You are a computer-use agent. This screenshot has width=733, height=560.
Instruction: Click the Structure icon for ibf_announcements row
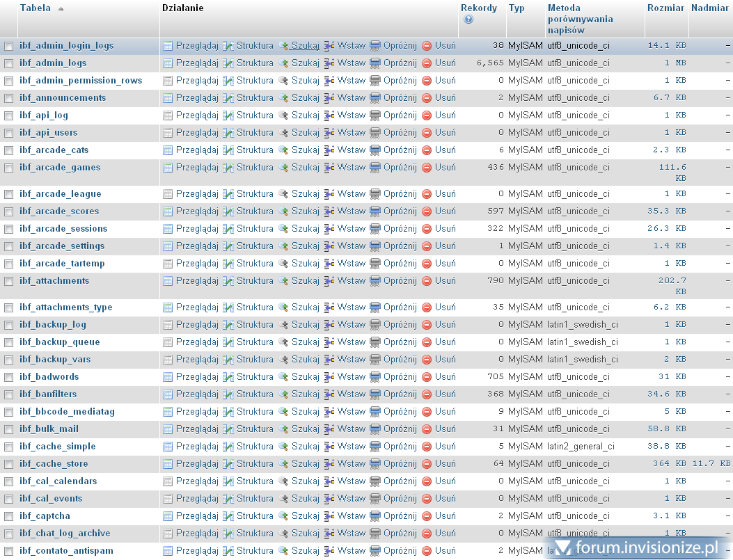228,98
